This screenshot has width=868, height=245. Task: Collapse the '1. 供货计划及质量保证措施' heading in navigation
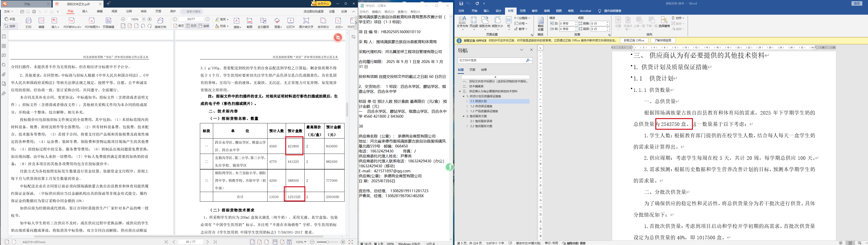click(x=464, y=96)
